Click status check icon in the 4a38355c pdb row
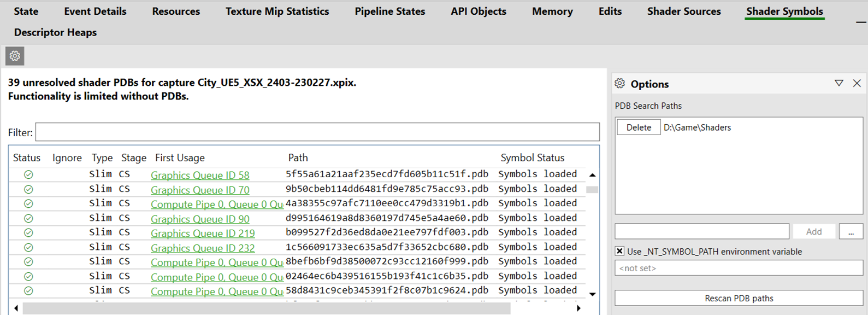868x315 pixels. pos(28,203)
